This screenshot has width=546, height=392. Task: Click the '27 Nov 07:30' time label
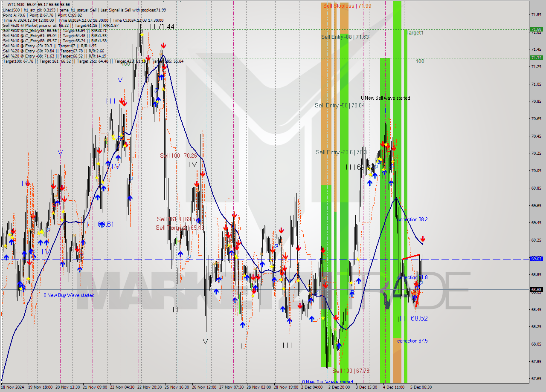[231, 387]
